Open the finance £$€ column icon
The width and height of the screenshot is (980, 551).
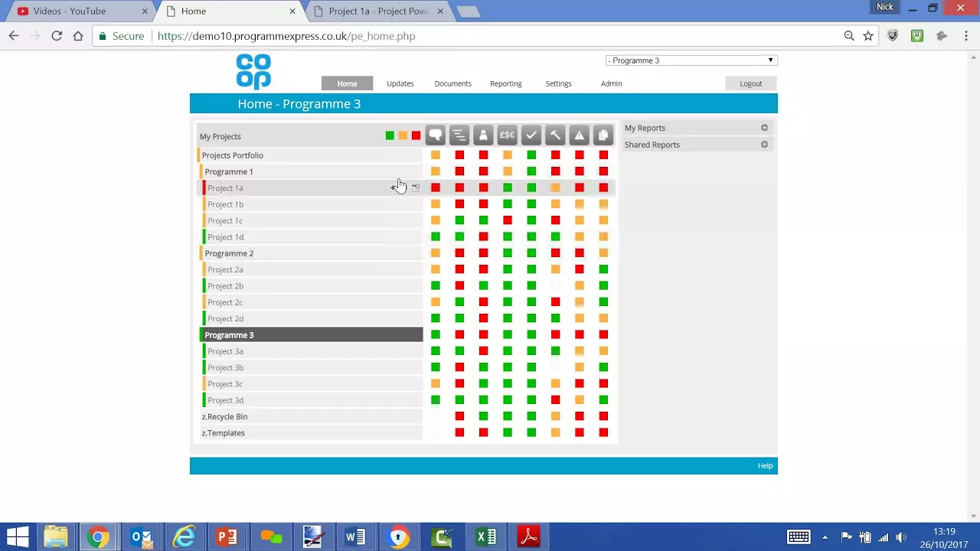[x=507, y=135]
